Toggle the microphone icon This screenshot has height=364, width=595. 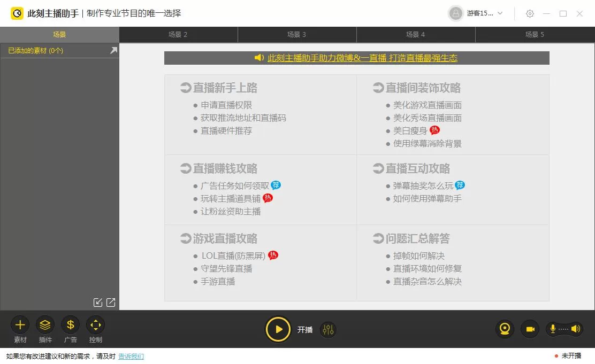(553, 329)
